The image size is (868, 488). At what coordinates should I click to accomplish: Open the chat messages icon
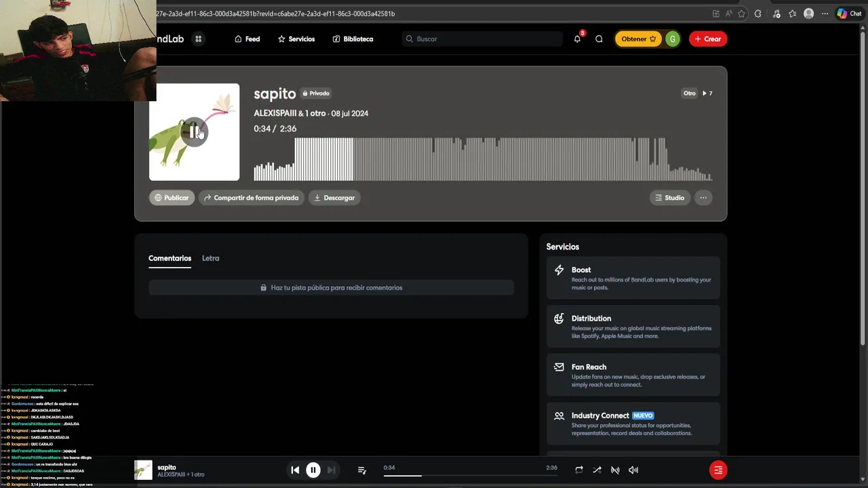tap(599, 39)
